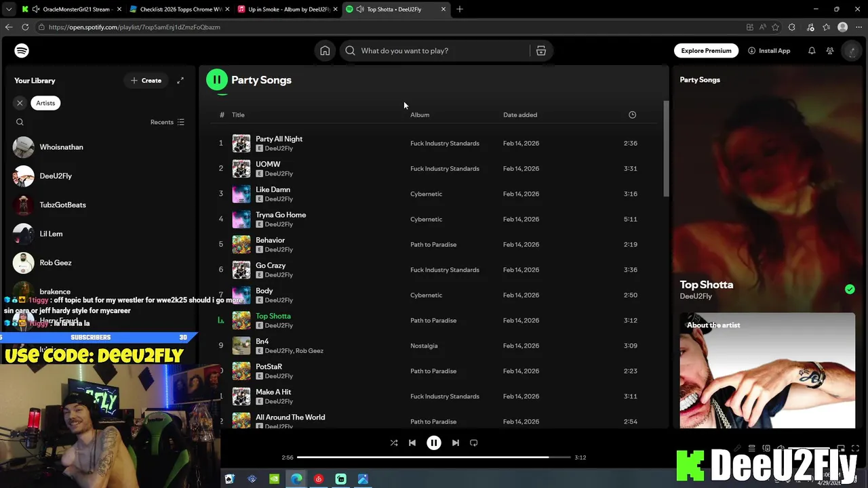Viewport: 868px width, 488px height.
Task: Click the Spotify logo icon
Action: pyautogui.click(x=22, y=51)
